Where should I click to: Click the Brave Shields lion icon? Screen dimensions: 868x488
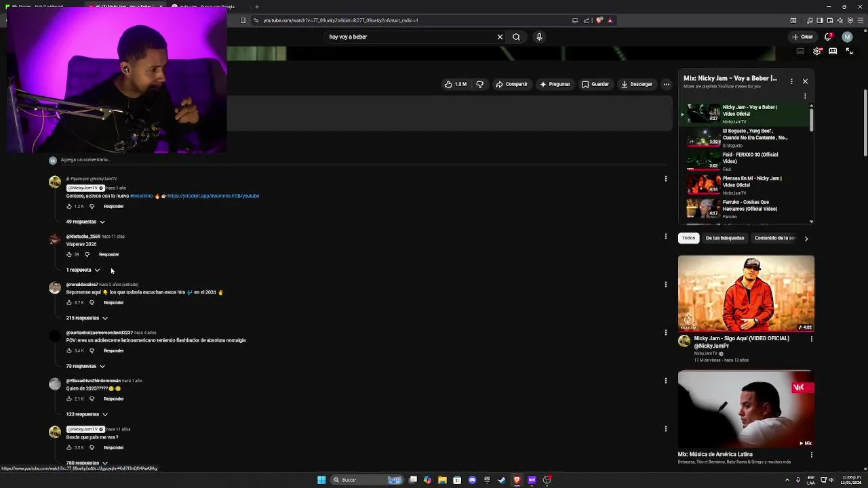599,20
